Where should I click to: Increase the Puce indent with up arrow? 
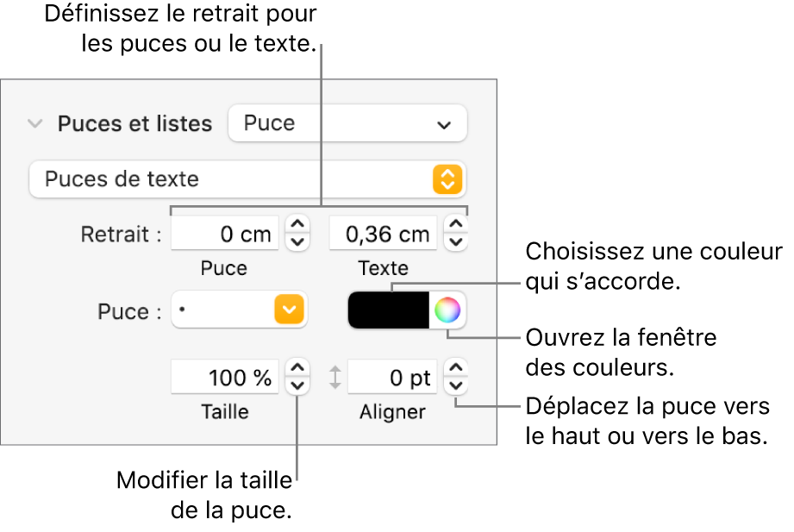pos(297,225)
